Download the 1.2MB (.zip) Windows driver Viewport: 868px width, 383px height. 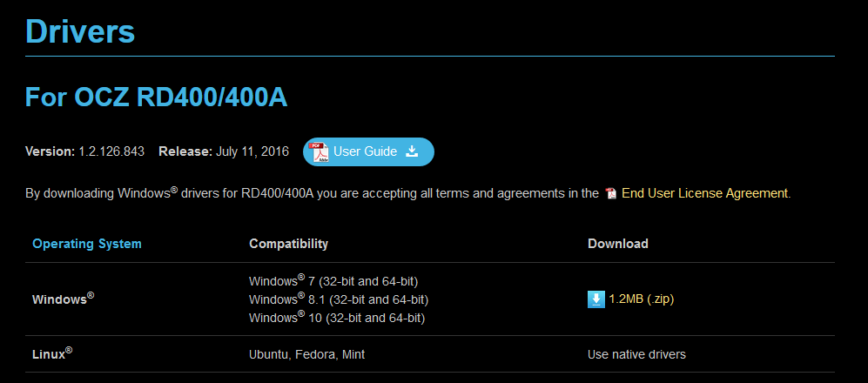tap(641, 299)
